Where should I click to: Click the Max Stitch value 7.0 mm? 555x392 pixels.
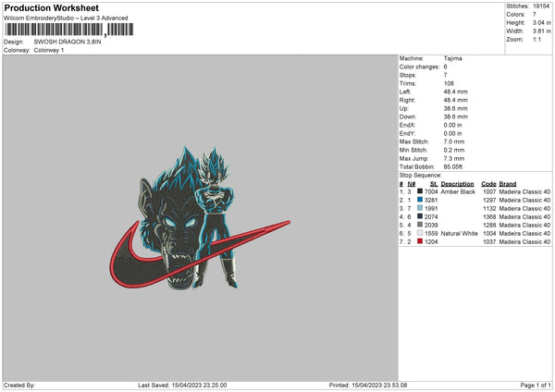point(454,141)
